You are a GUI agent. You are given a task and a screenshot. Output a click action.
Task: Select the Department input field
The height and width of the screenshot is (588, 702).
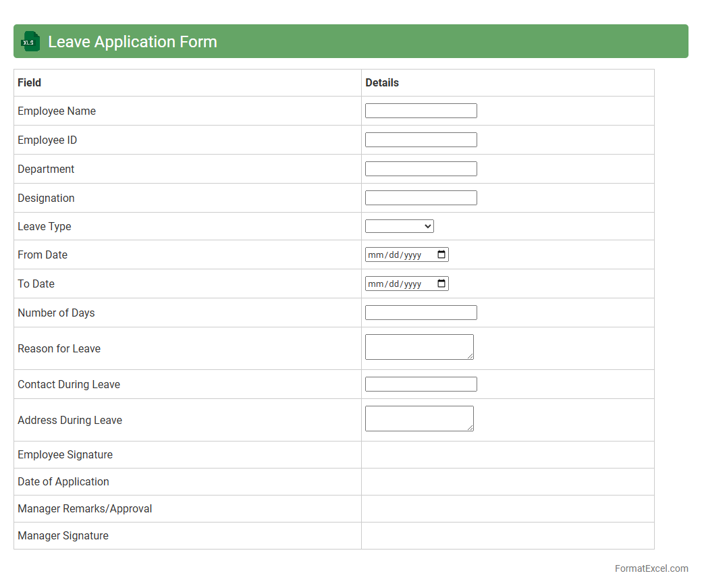coord(421,169)
